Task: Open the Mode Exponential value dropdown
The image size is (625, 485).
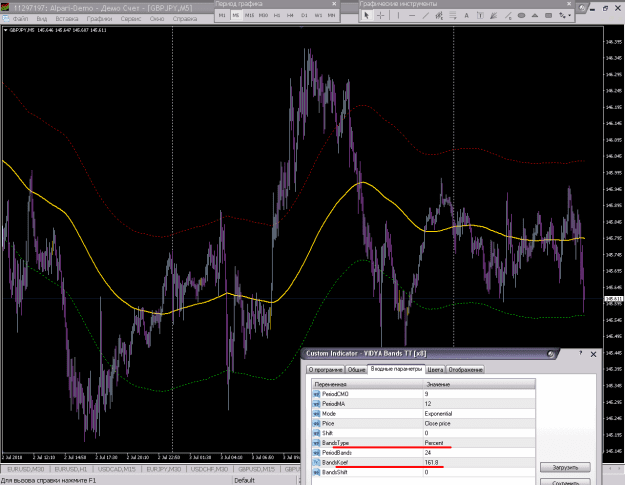Action: (x=479, y=414)
